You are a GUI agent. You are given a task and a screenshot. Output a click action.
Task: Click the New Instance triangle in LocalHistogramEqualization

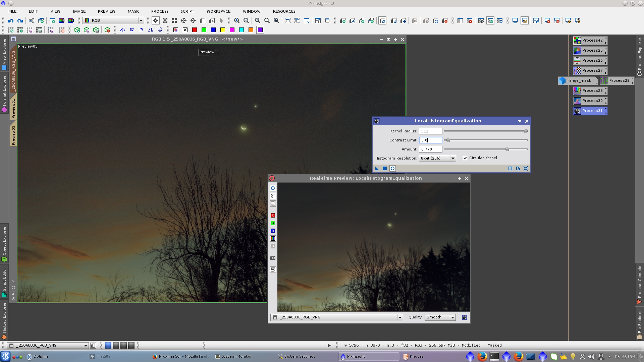[x=377, y=169]
